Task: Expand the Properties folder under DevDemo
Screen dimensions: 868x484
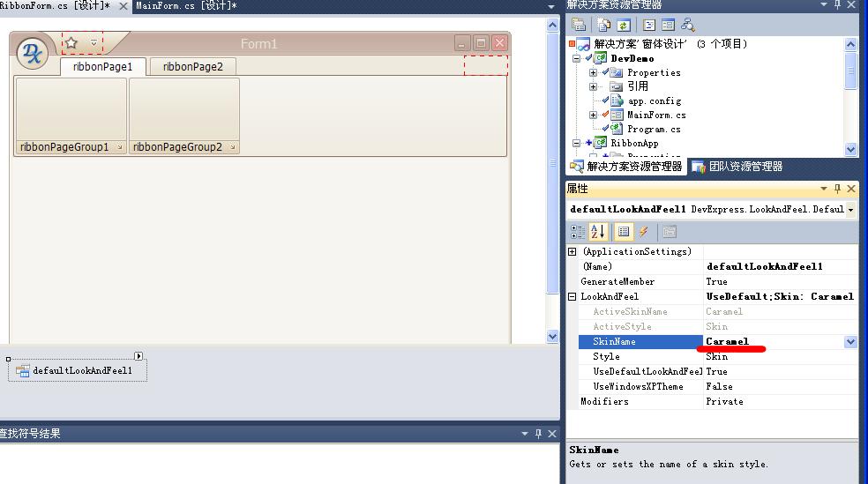Action: coord(593,72)
